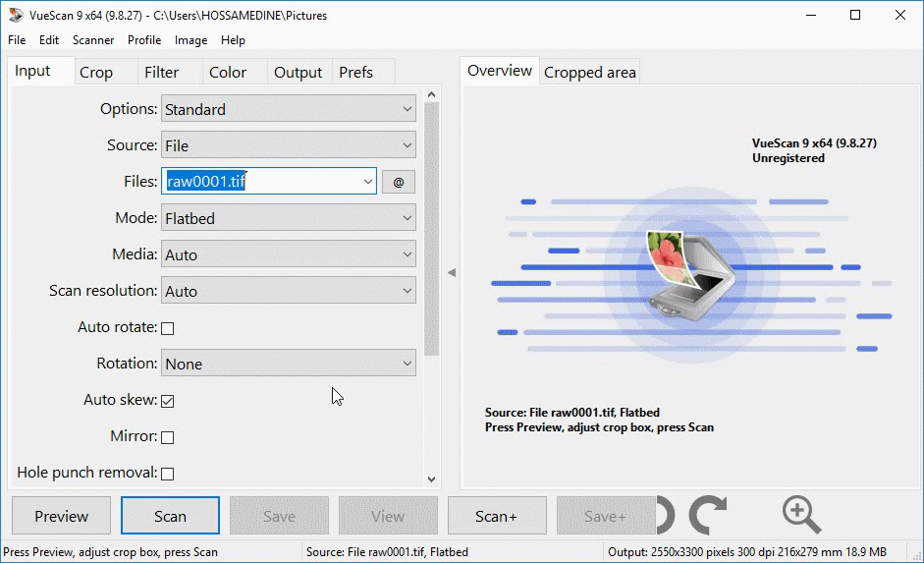The width and height of the screenshot is (924, 563).
Task: Click the Scan button
Action: click(170, 516)
